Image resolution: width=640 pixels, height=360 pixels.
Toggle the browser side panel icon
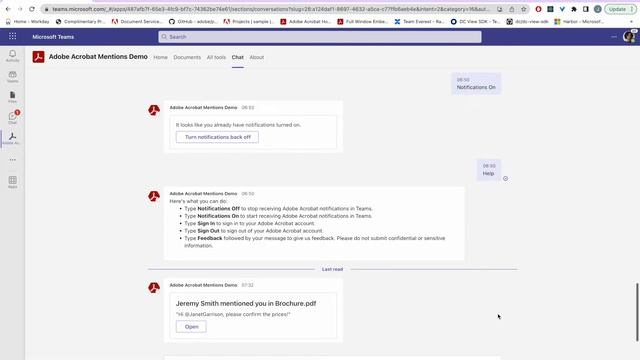(586, 9)
